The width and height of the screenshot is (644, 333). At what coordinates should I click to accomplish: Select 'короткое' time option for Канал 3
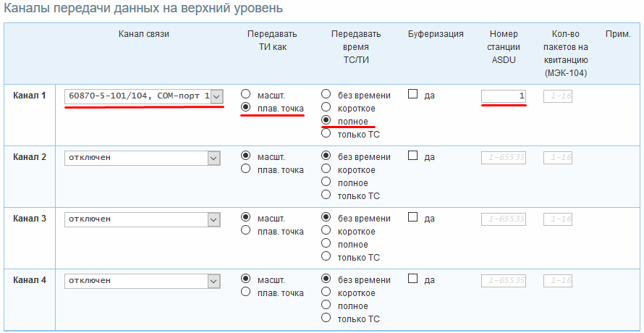pos(326,230)
